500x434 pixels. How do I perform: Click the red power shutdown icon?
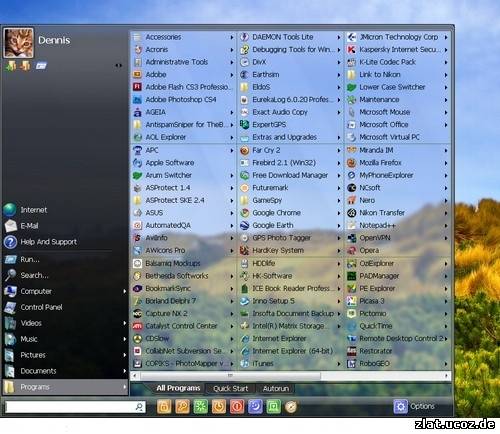click(237, 406)
